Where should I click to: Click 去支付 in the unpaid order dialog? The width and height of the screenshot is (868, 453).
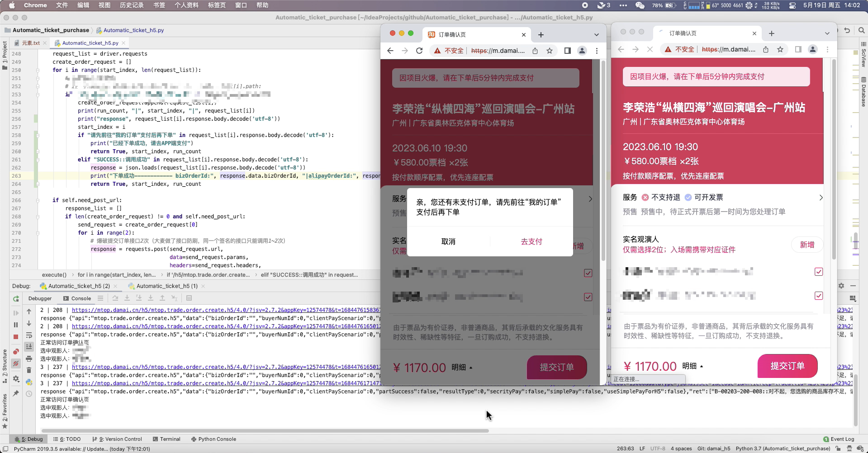531,242
